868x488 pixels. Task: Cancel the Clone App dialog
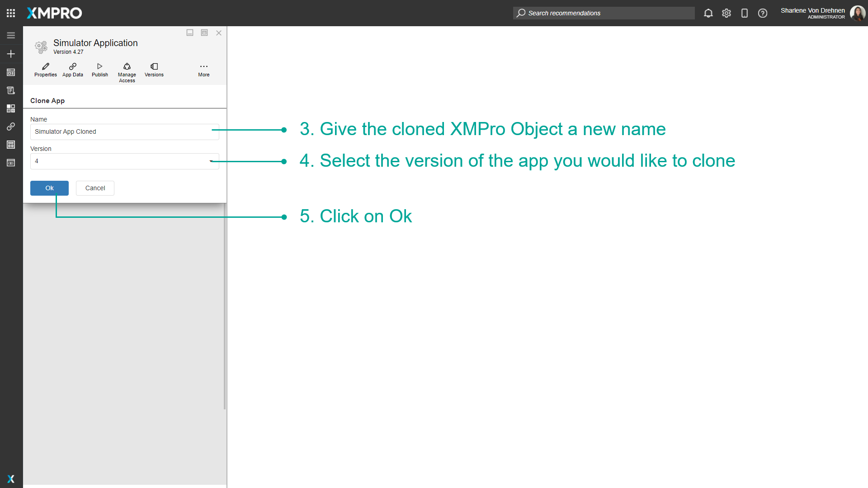pos(95,188)
